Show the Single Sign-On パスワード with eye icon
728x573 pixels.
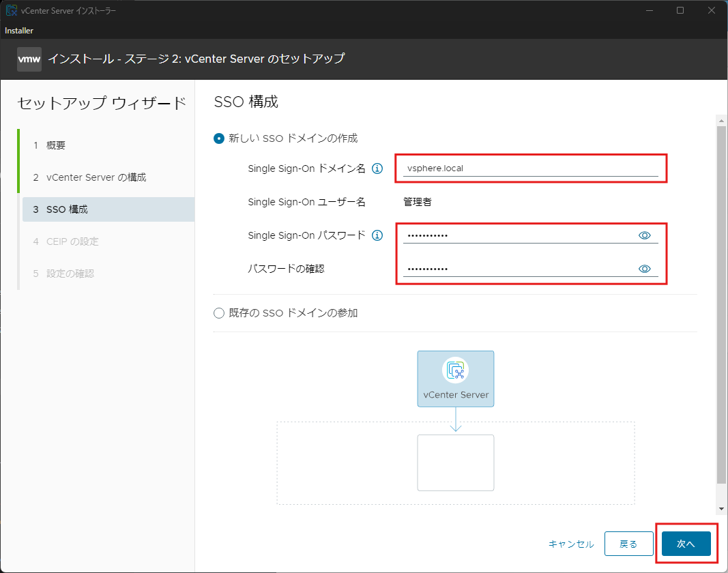point(645,235)
